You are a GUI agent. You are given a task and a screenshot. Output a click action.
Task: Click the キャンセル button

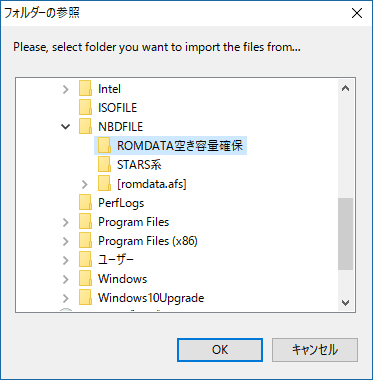click(x=315, y=350)
